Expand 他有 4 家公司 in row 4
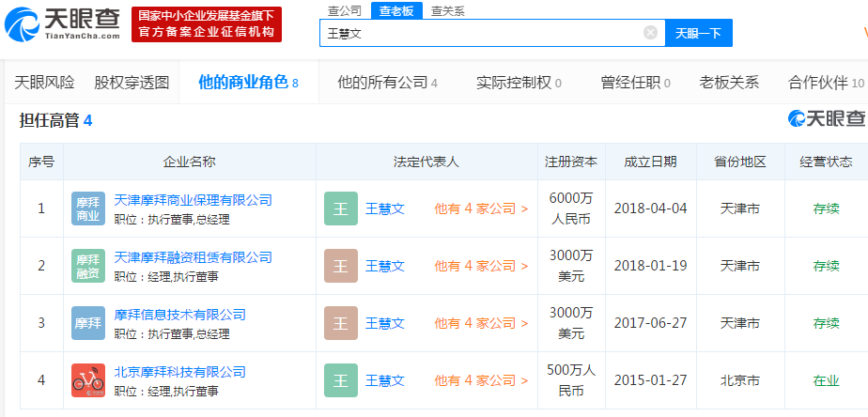The image size is (868, 417). coord(481,380)
